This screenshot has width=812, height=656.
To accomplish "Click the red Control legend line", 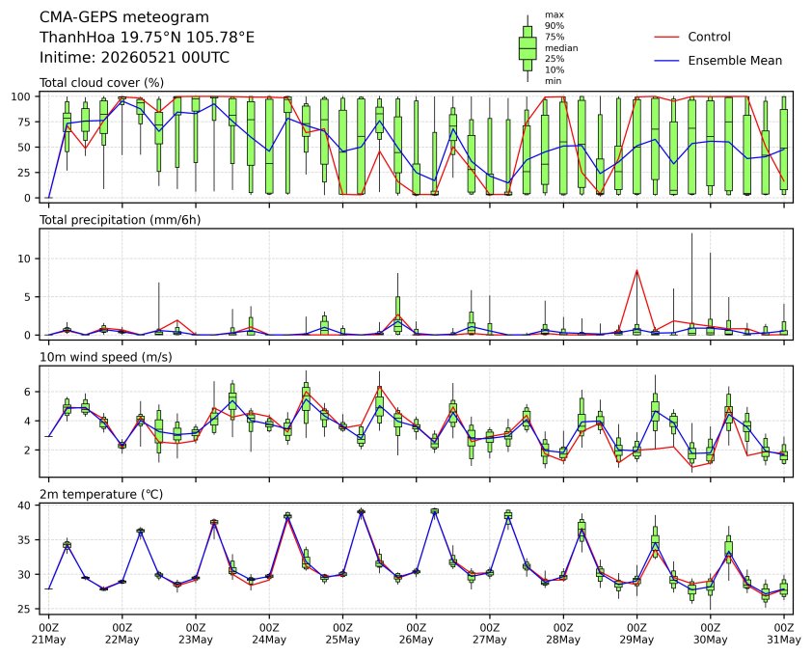I will pyautogui.click(x=666, y=37).
